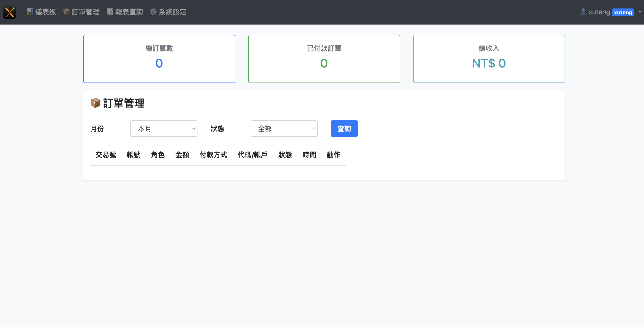
Task: Click the xuteng badge beside the username
Action: (623, 12)
